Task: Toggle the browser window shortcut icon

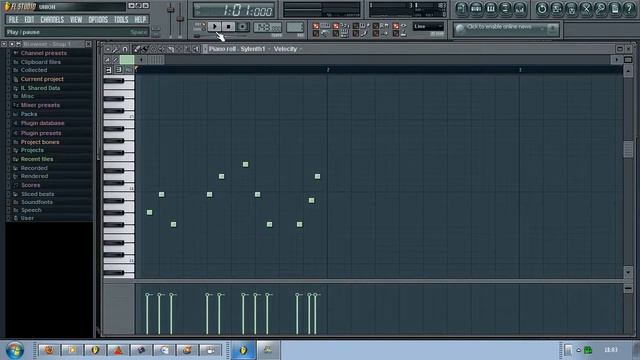Action: pyautogui.click(x=505, y=9)
